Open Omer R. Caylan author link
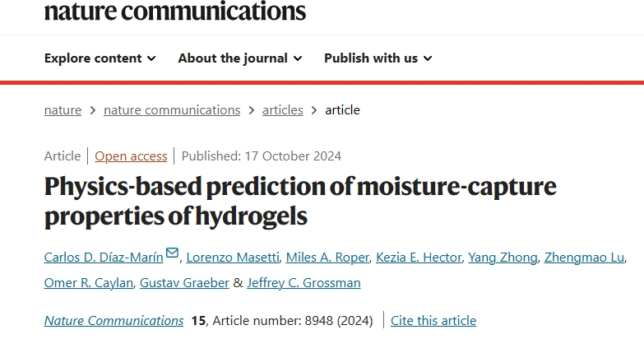This screenshot has height=339, width=644. pos(89,283)
